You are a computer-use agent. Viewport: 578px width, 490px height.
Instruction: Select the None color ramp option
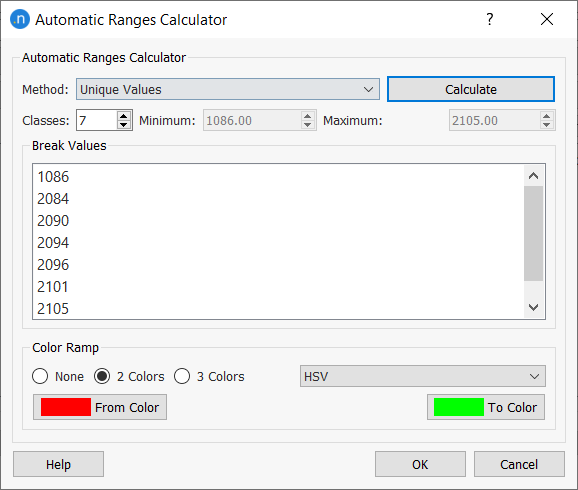point(40,376)
